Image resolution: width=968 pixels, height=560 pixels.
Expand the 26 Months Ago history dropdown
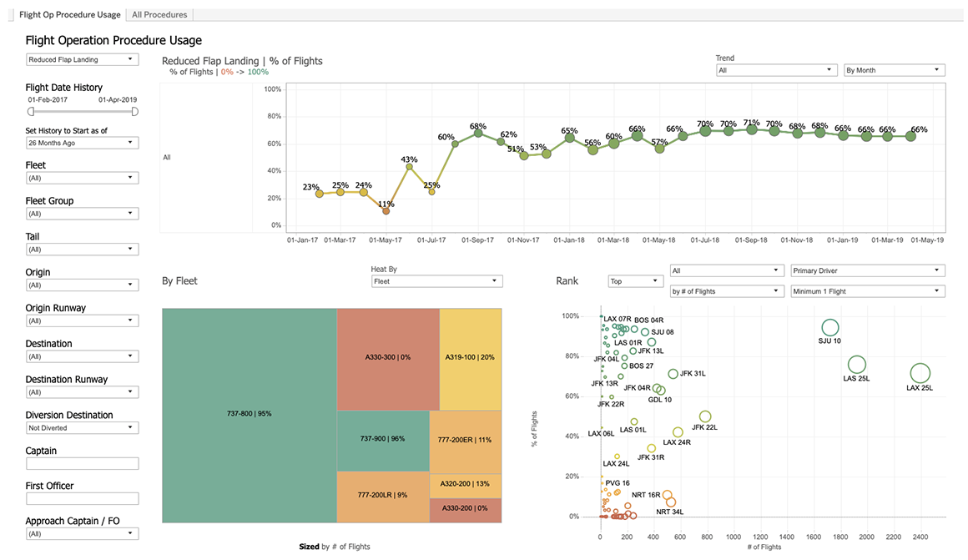tap(82, 143)
